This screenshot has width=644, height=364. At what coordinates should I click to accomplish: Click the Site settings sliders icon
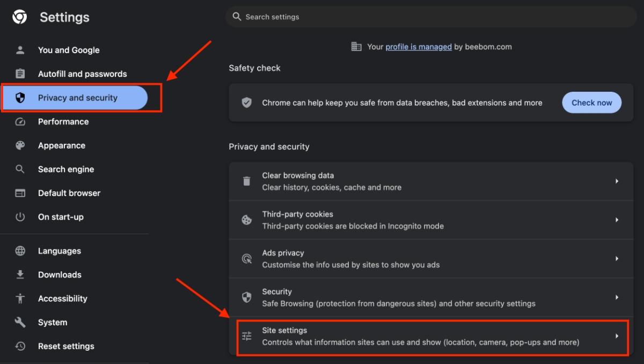[x=247, y=336]
